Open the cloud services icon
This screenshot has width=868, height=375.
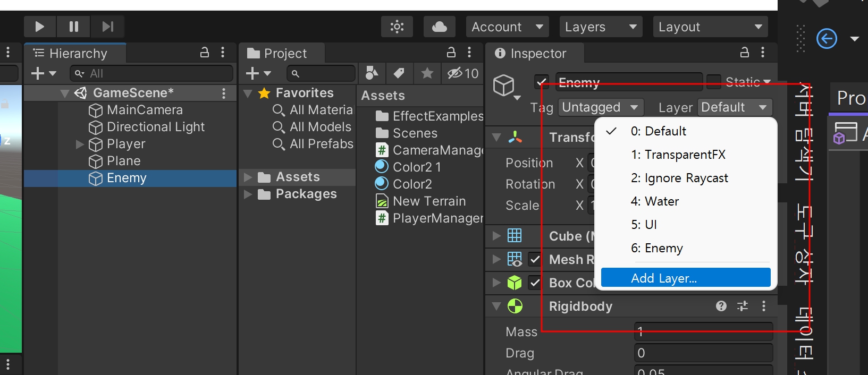tap(440, 27)
